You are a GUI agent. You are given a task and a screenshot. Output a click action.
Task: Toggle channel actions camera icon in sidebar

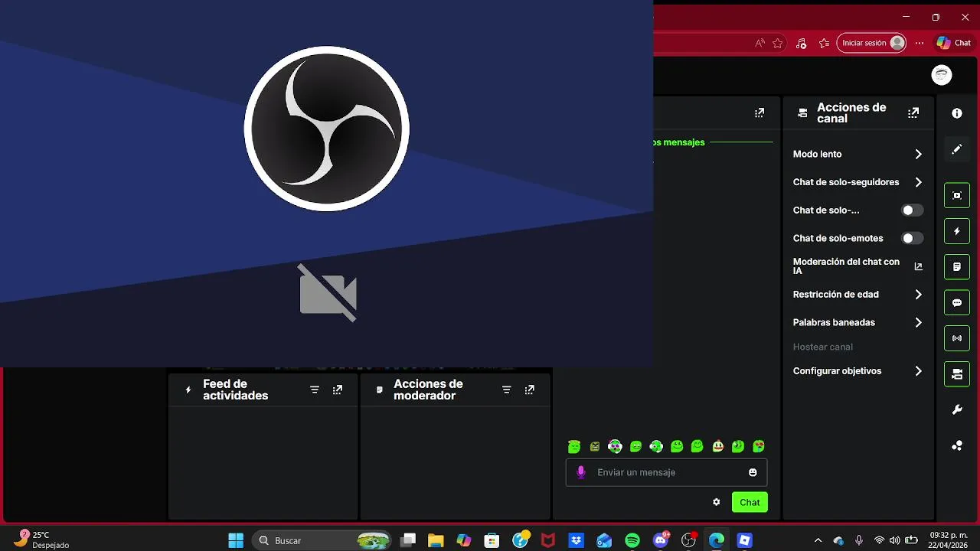[x=957, y=373]
